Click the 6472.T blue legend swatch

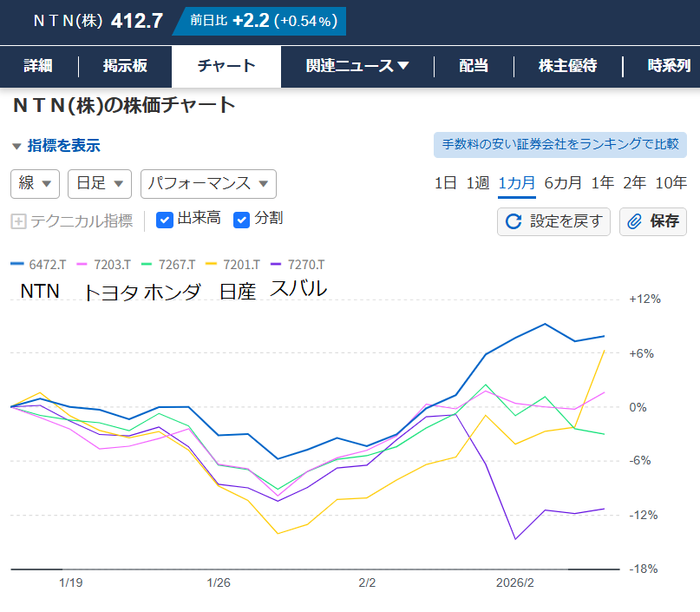[x=17, y=264]
